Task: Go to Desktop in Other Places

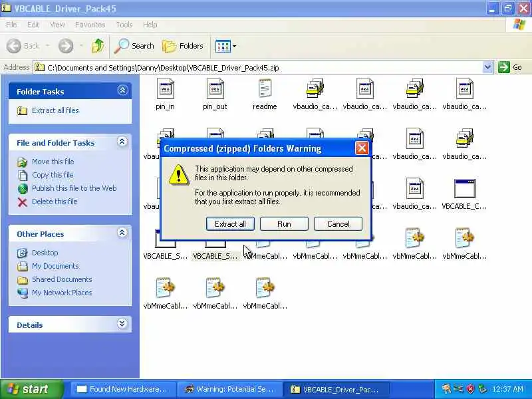Action: 45,253
